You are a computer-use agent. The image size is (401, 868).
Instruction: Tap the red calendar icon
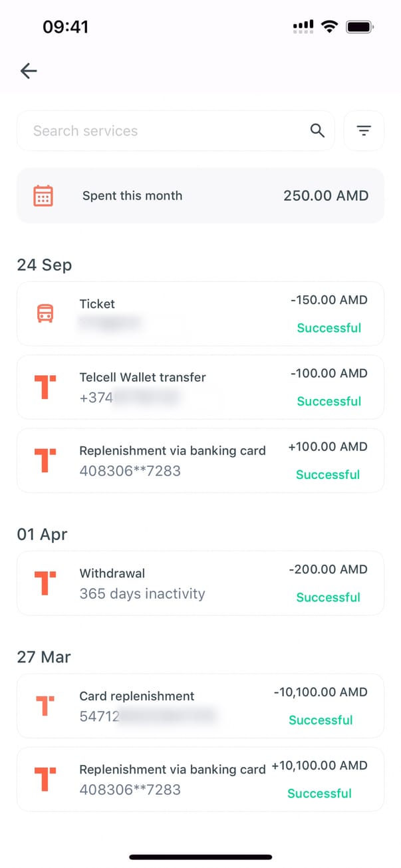pyautogui.click(x=43, y=196)
